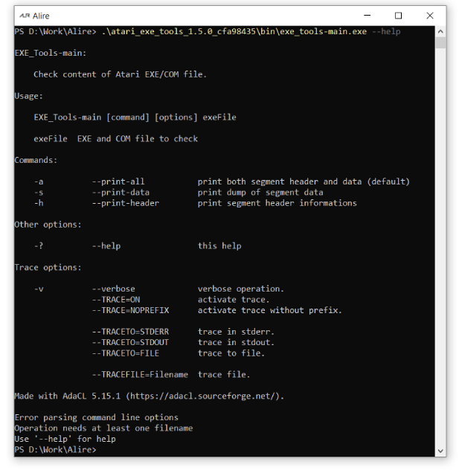Click the adacl.sourceforge.net URL text
The image size is (459, 476).
[x=205, y=396]
